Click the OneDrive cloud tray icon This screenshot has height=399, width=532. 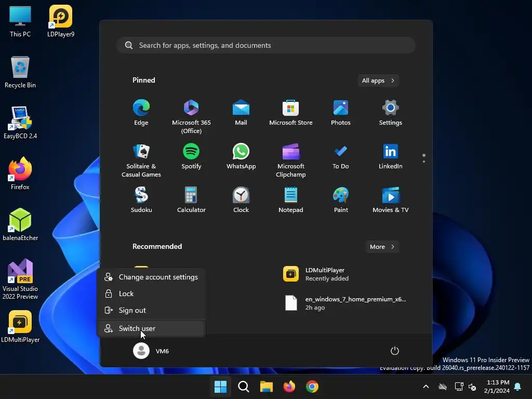tap(443, 387)
